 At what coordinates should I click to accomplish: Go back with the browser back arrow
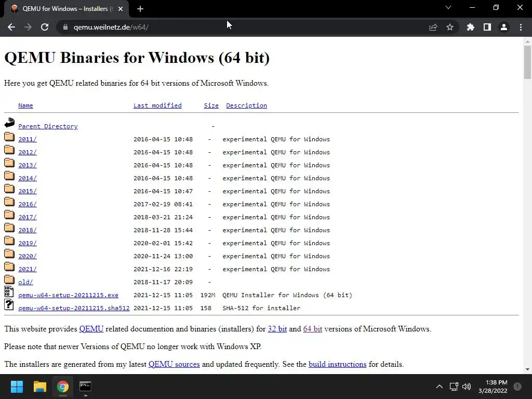pos(11,27)
